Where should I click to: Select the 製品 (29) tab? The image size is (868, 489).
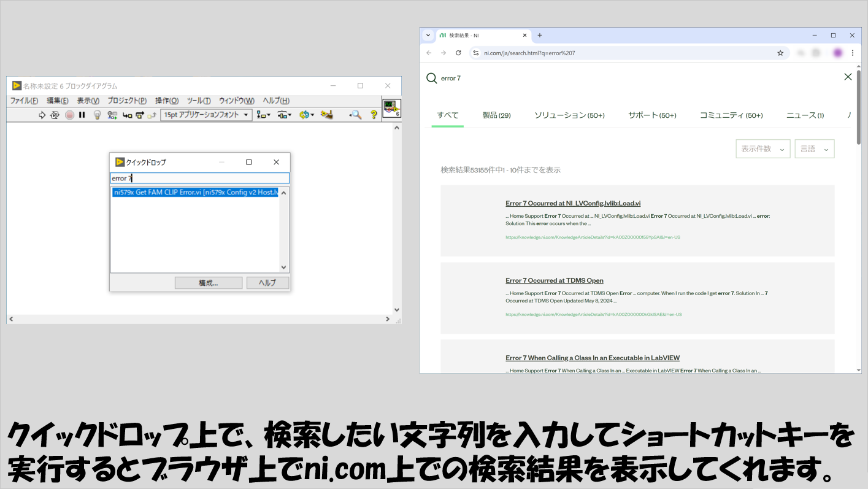point(496,115)
